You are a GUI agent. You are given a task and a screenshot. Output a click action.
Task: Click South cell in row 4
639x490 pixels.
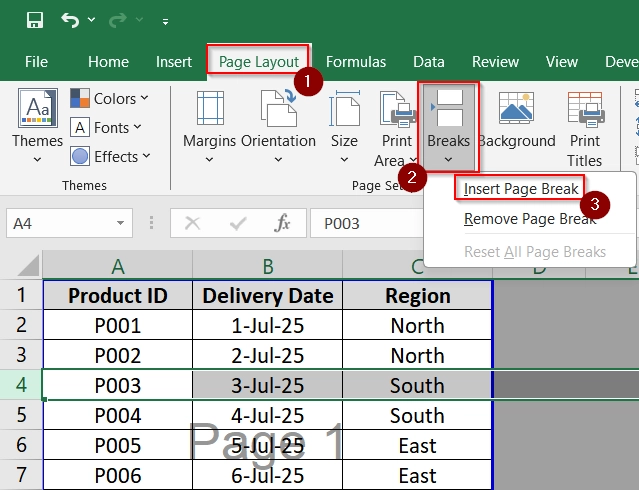click(x=417, y=385)
